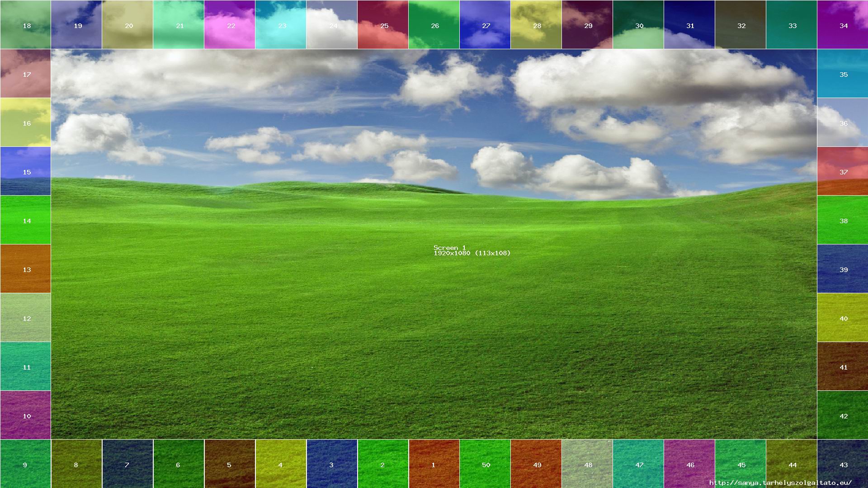868x488 pixels.
Task: Select the sage green tile numbered 18
Action: (x=25, y=24)
